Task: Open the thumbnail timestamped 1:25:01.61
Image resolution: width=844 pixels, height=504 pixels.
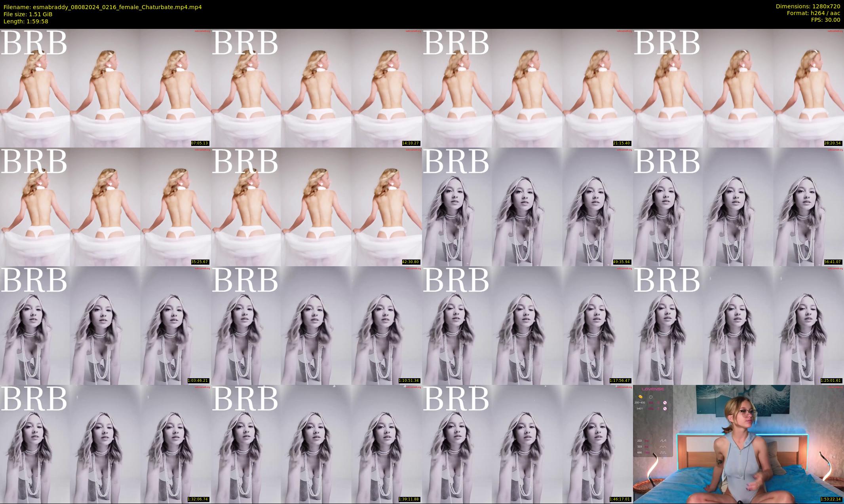Action: tap(738, 325)
